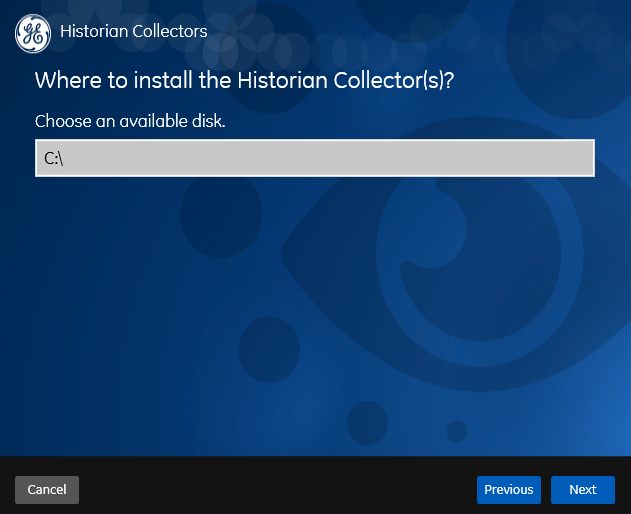Open the available disk selection box

tap(315, 158)
